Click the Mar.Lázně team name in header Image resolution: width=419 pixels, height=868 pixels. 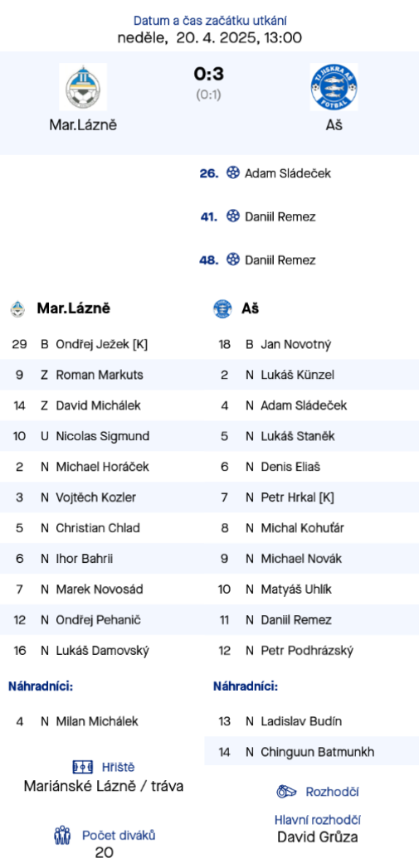pos(83,125)
